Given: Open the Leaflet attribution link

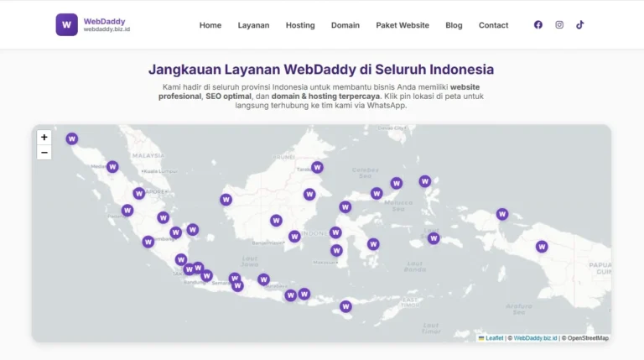Looking at the screenshot, I should tap(494, 338).
